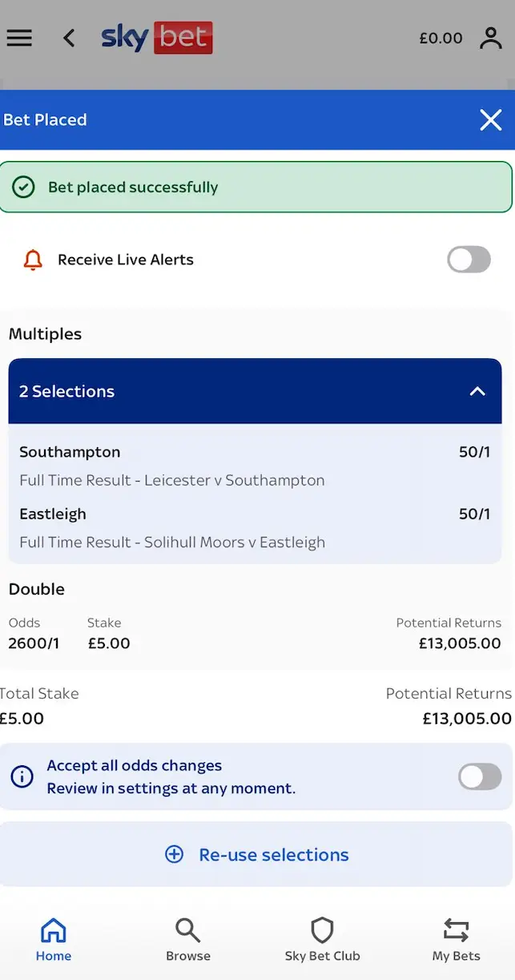Click the back arrow
Viewport: 515px width, 980px height.
pyautogui.click(x=69, y=38)
